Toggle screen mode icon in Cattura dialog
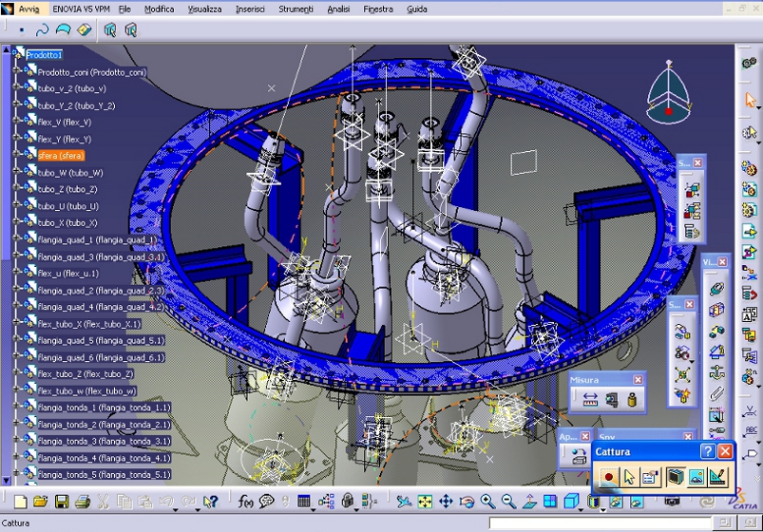Viewport: 763px width, 532px height. 675,477
